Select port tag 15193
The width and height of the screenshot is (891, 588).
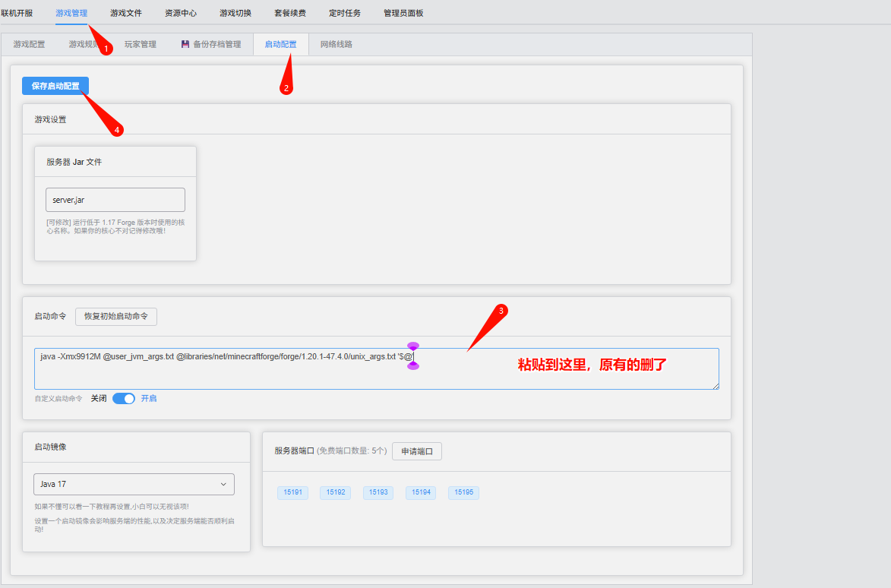378,492
